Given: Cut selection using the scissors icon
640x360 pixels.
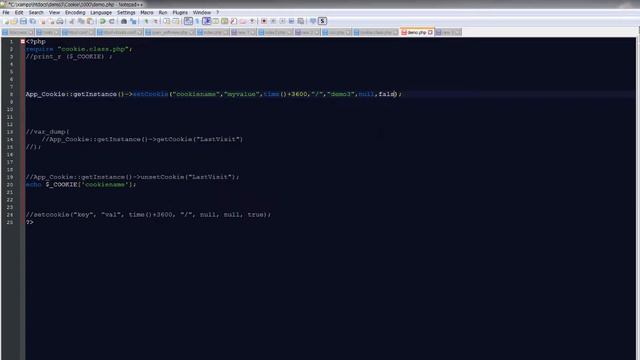Looking at the screenshot, I should point(72,21).
